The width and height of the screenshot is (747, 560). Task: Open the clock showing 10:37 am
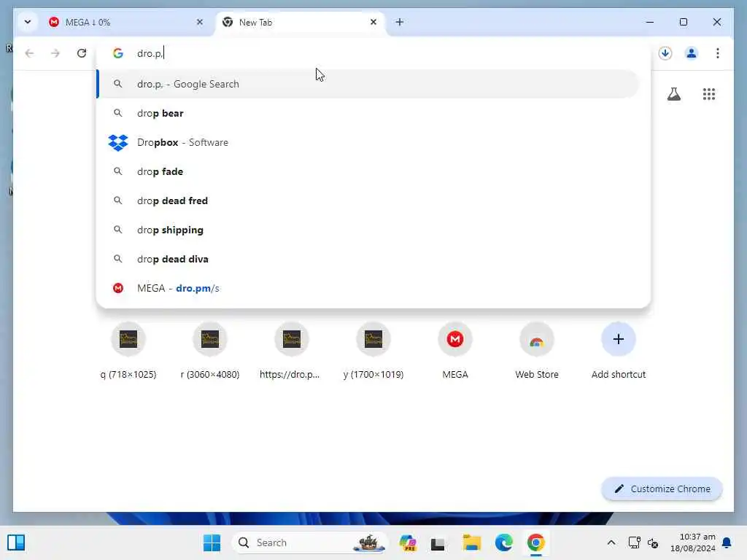pos(693,542)
